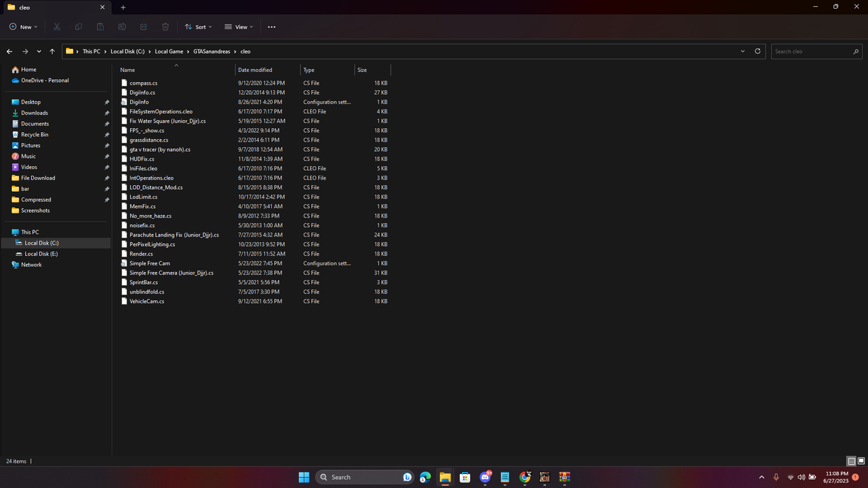Viewport: 868px width, 488px height.
Task: Open File Download folder in sidebar
Action: pyautogui.click(x=38, y=178)
